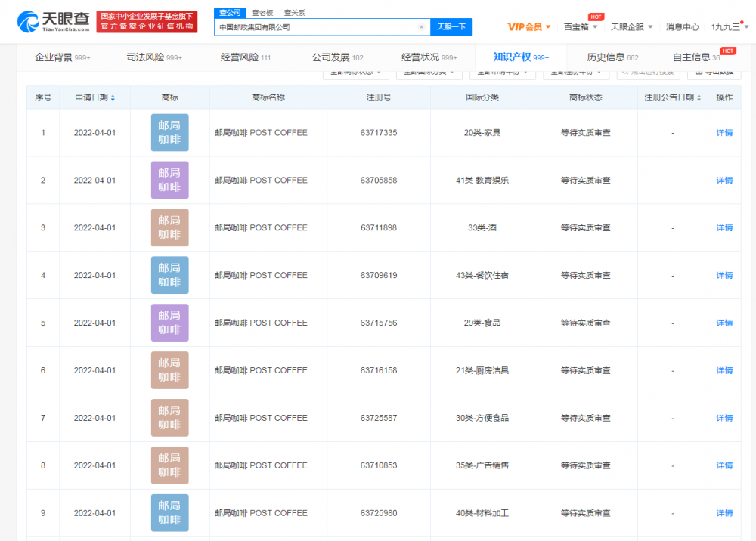Switch to the 历史信息 tab
The width and height of the screenshot is (756, 541).
(612, 57)
